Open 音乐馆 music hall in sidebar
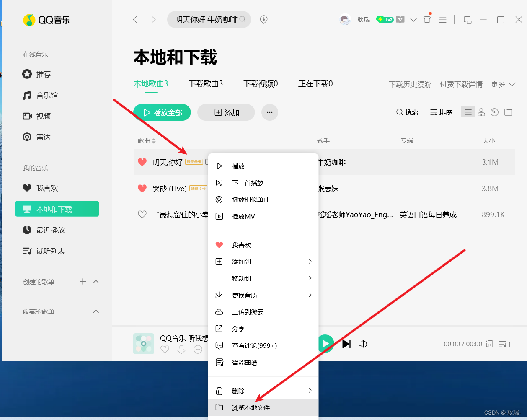Screen dimensions: 527x420 (41, 95)
